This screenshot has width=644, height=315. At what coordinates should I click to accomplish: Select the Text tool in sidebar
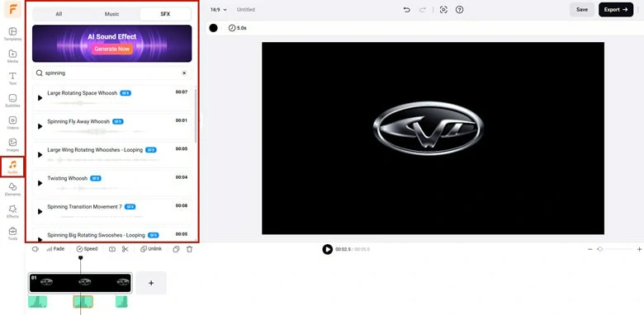pos(12,78)
